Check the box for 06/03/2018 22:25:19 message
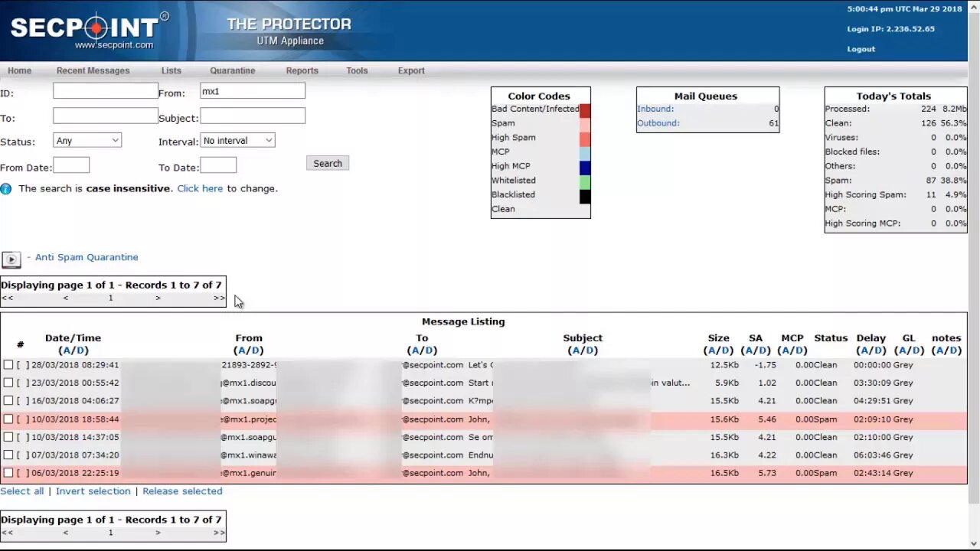 point(8,473)
